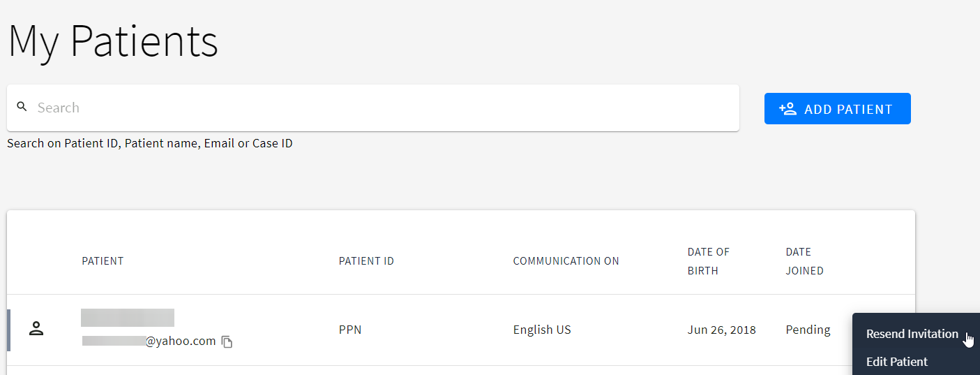Click the English US communication cell

[x=542, y=330]
